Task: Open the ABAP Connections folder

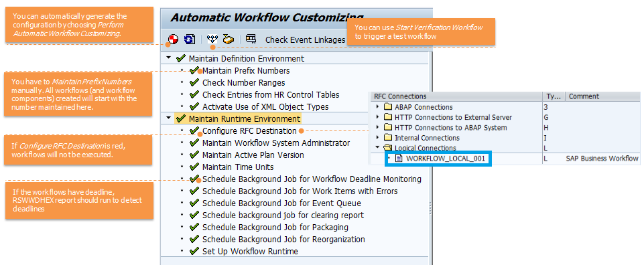Action: [388, 107]
